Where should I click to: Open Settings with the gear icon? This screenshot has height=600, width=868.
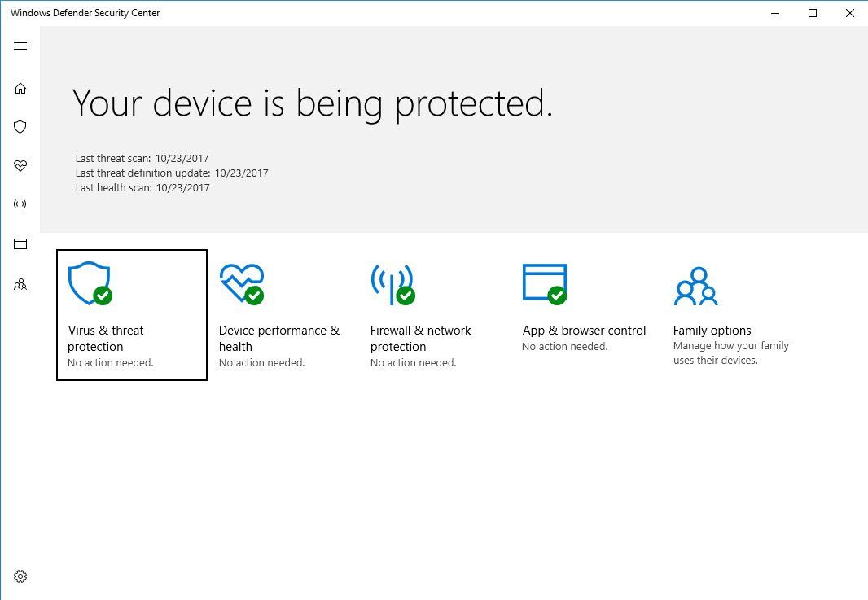coord(20,576)
